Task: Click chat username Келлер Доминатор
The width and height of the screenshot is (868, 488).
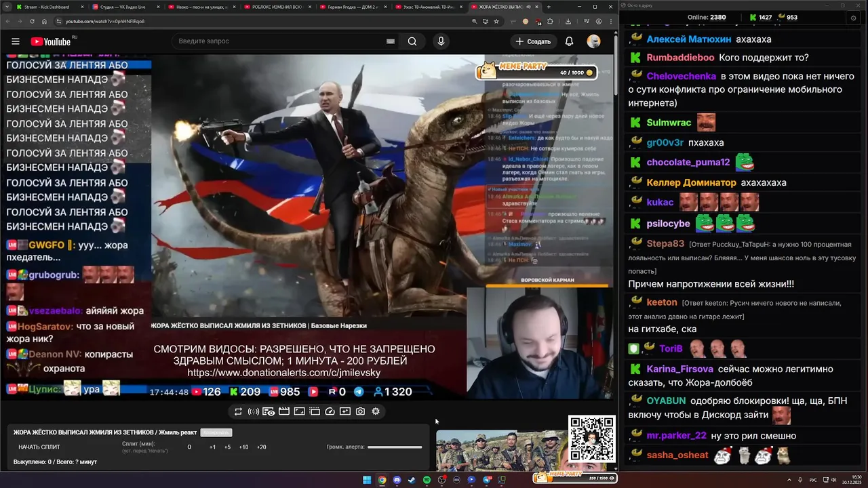Action: coord(691,182)
